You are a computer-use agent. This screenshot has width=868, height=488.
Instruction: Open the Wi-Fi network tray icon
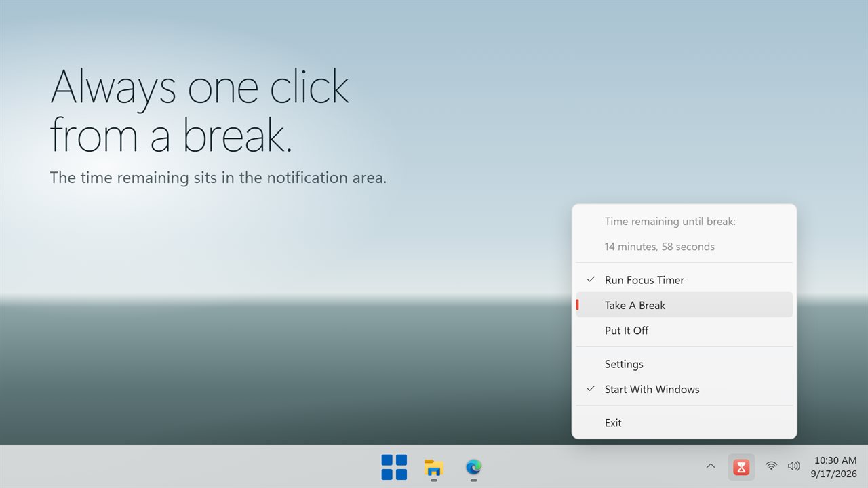(x=771, y=466)
